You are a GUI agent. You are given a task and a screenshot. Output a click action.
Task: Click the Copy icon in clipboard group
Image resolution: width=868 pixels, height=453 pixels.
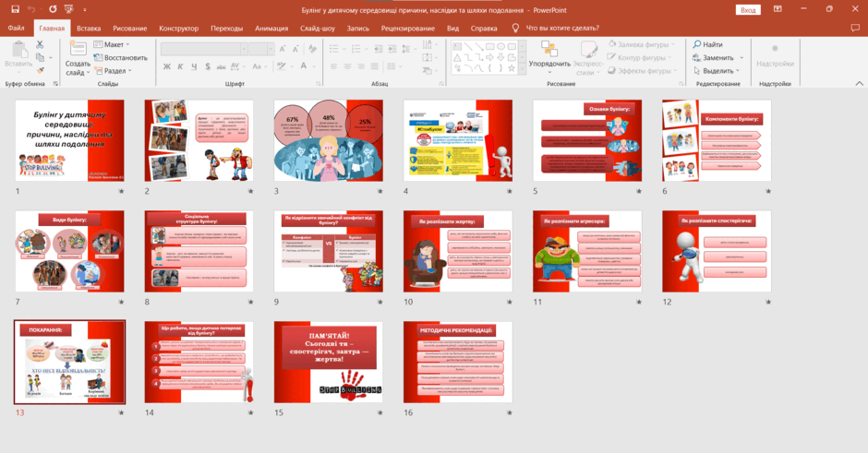40,57
